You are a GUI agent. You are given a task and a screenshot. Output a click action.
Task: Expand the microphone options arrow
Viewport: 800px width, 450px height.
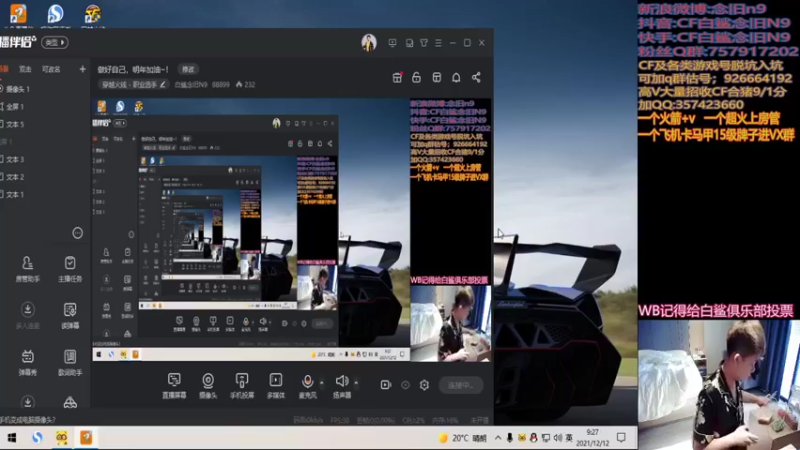pyautogui.click(x=321, y=382)
